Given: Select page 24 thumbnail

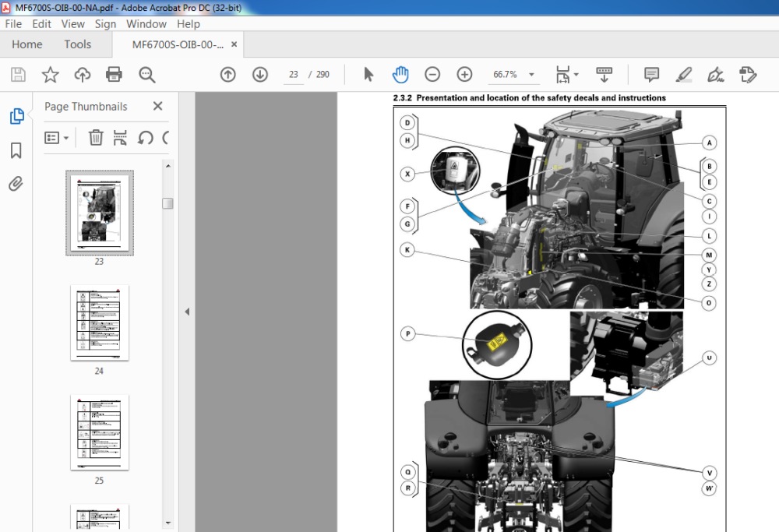Looking at the screenshot, I should [100, 322].
